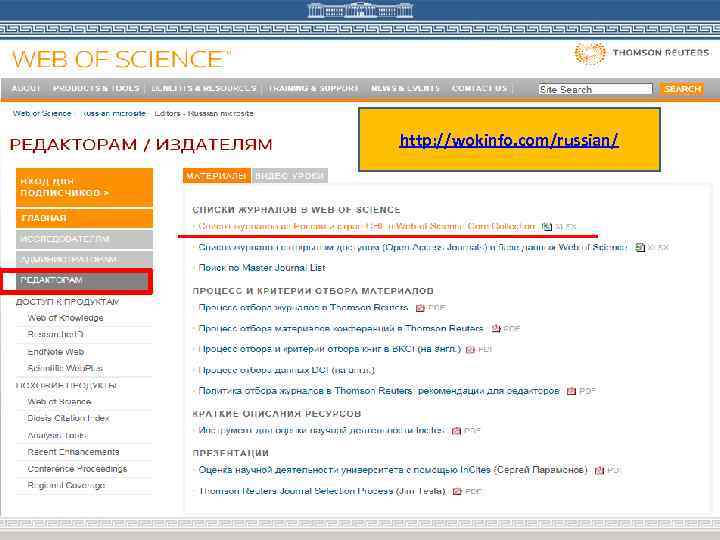The image size is (720, 540).
Task: Open Поиск по Master Journal List link
Action: (x=262, y=268)
